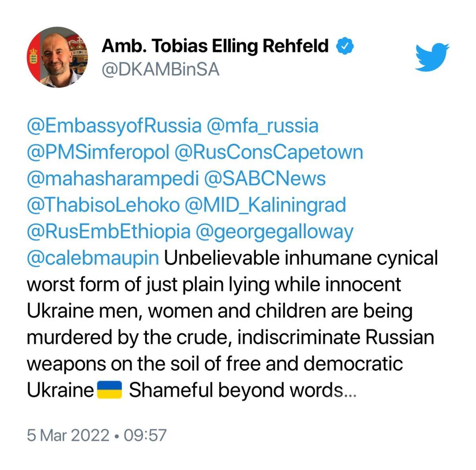This screenshot has width=476, height=470.
Task: Visit the @mfa_russia mention
Action: click(x=262, y=126)
